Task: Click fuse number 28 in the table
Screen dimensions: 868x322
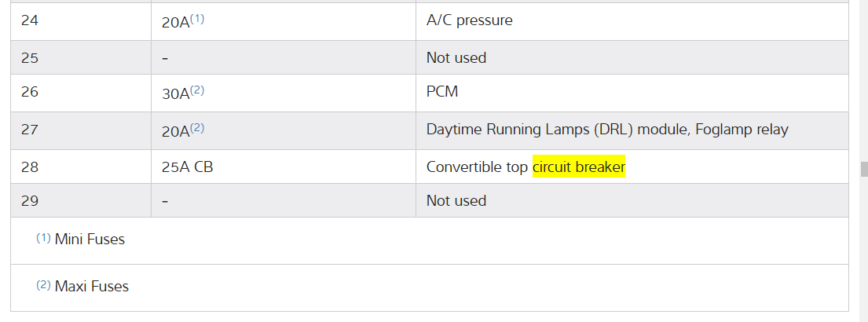Action: (x=30, y=167)
